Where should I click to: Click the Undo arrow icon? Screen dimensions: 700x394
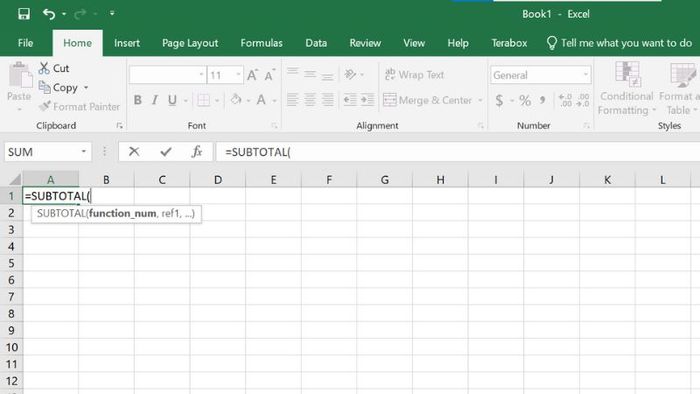pyautogui.click(x=49, y=14)
